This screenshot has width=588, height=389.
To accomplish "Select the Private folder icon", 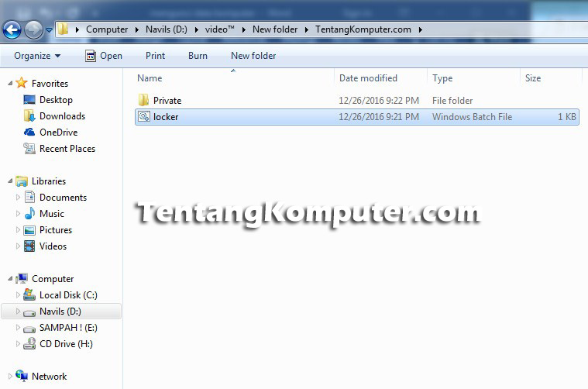I will [143, 100].
